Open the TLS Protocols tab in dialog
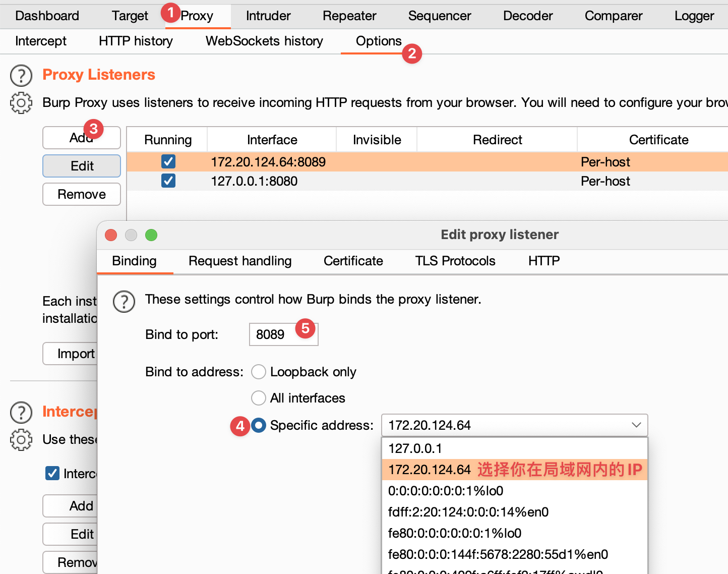This screenshot has height=574, width=728. pyautogui.click(x=455, y=261)
